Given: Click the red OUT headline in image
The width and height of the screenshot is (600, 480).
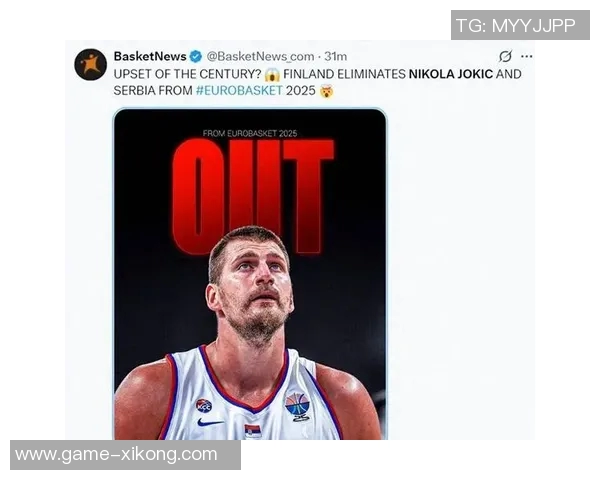Looking at the screenshot, I should (x=253, y=195).
